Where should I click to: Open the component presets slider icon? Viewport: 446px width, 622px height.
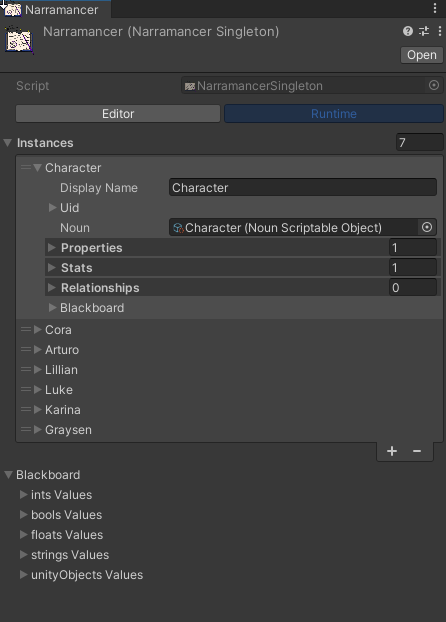click(x=424, y=31)
